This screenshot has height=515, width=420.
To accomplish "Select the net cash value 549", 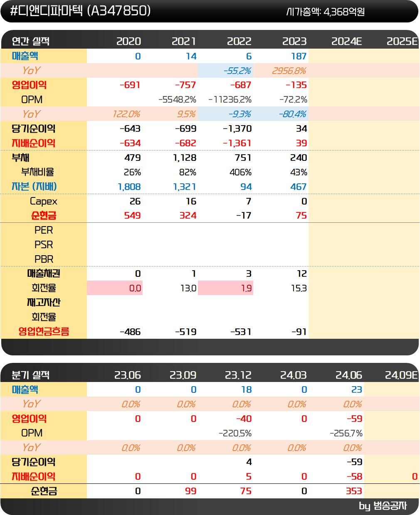I will click(132, 216).
